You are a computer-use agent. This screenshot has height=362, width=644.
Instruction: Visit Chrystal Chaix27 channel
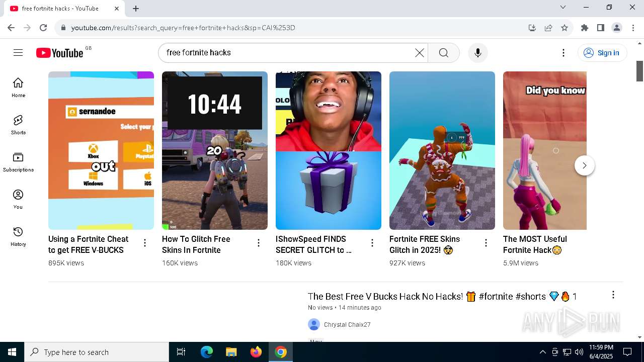pyautogui.click(x=347, y=325)
